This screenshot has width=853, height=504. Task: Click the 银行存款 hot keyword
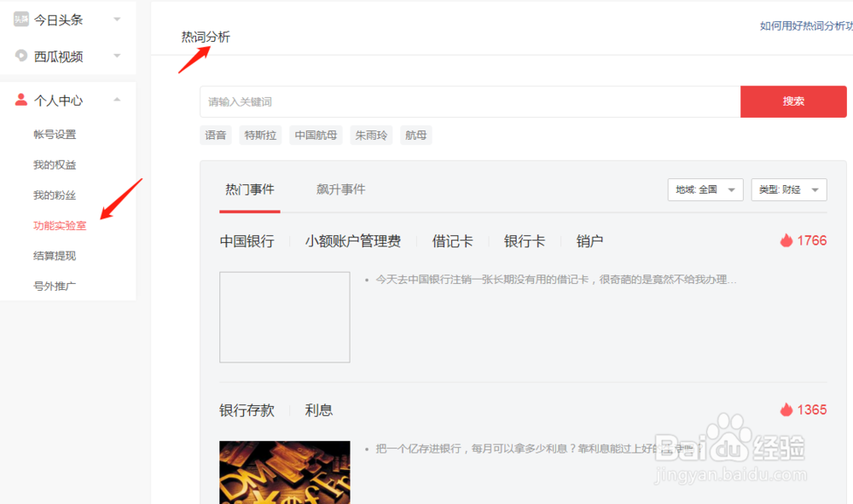247,410
